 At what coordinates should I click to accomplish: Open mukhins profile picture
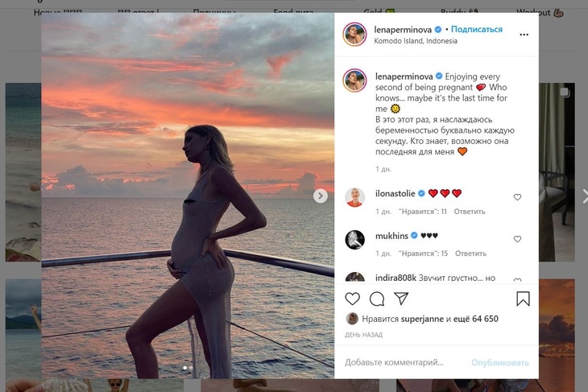[354, 239]
